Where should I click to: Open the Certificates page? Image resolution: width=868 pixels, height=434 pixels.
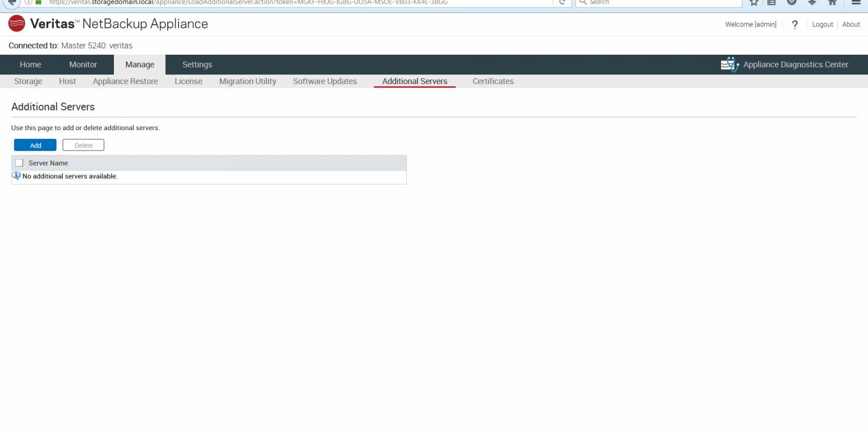493,81
